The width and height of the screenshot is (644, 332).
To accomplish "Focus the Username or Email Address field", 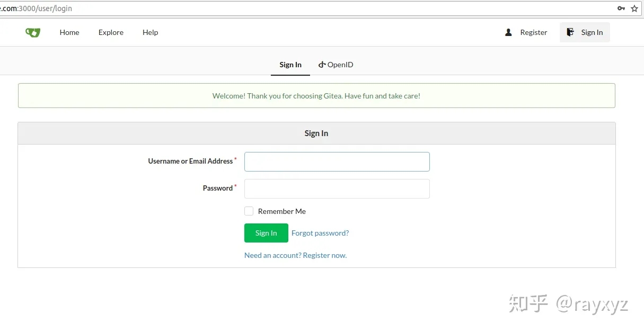I will pyautogui.click(x=337, y=162).
